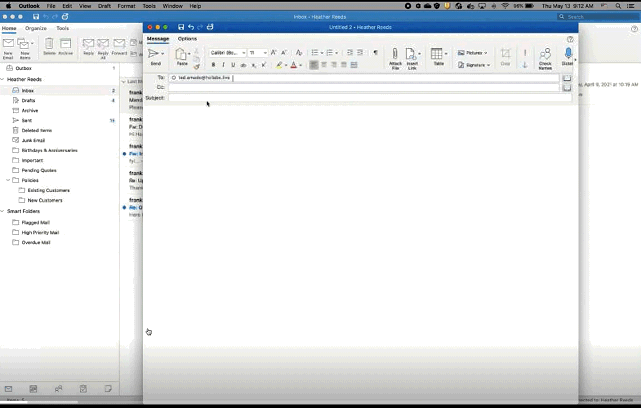
Task: Attach a file using paperclip icon
Action: pyautogui.click(x=395, y=58)
